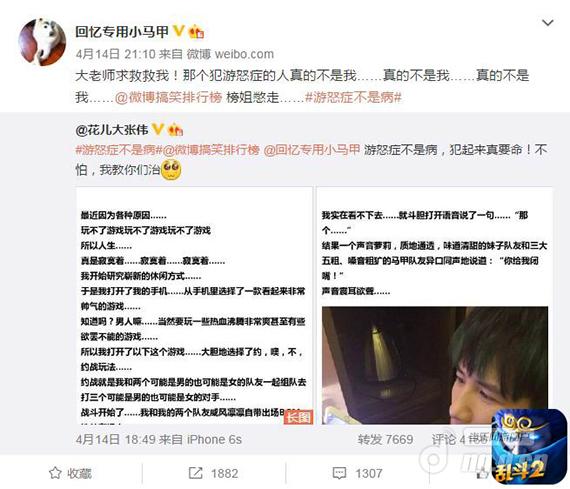Click the yellow V verified badge beside 回忆专用小马甲

point(178,31)
